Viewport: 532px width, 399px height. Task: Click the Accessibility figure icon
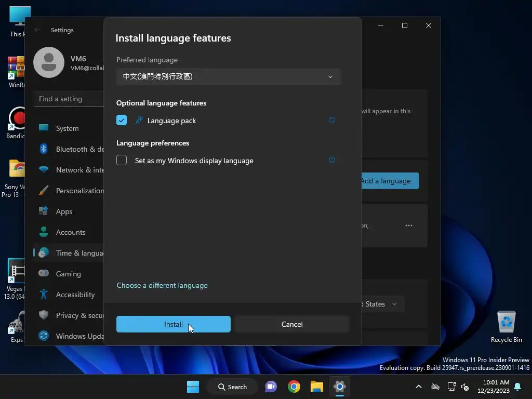tap(44, 294)
